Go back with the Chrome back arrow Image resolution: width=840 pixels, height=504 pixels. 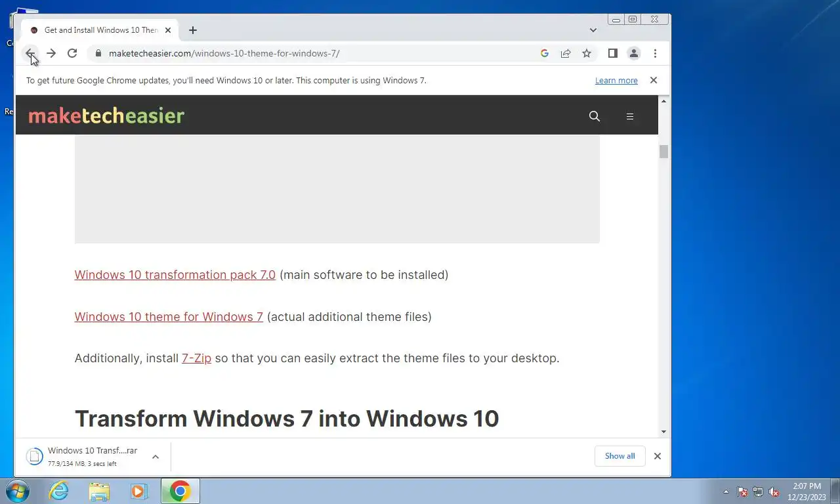coord(30,53)
